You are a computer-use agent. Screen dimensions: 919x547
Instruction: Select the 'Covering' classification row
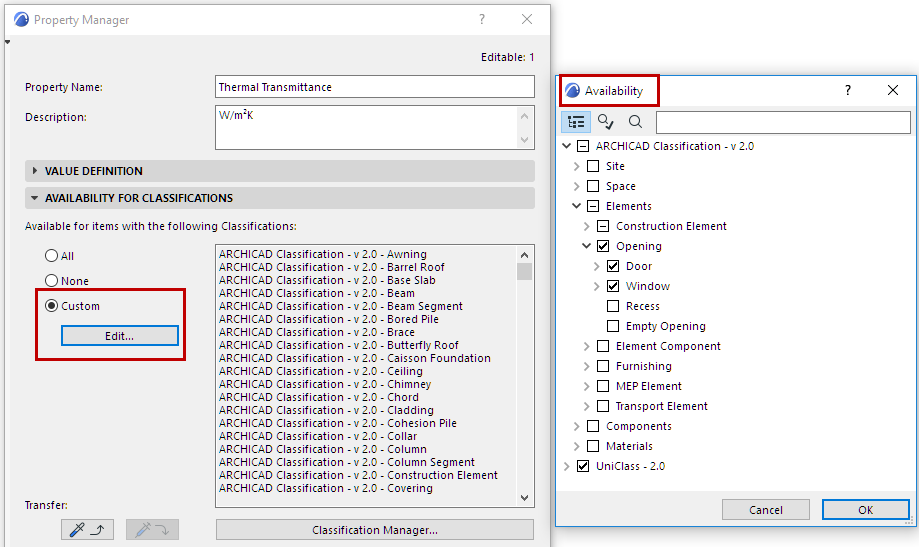click(326, 488)
